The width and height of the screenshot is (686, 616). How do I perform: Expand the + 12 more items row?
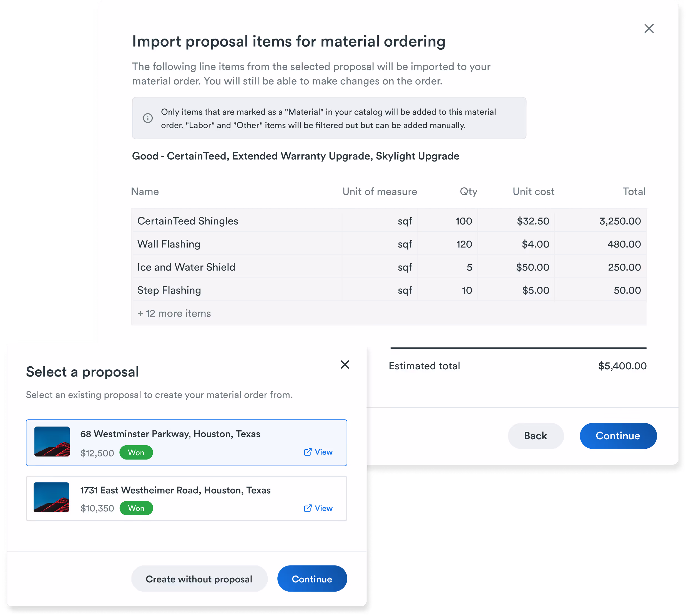174,314
